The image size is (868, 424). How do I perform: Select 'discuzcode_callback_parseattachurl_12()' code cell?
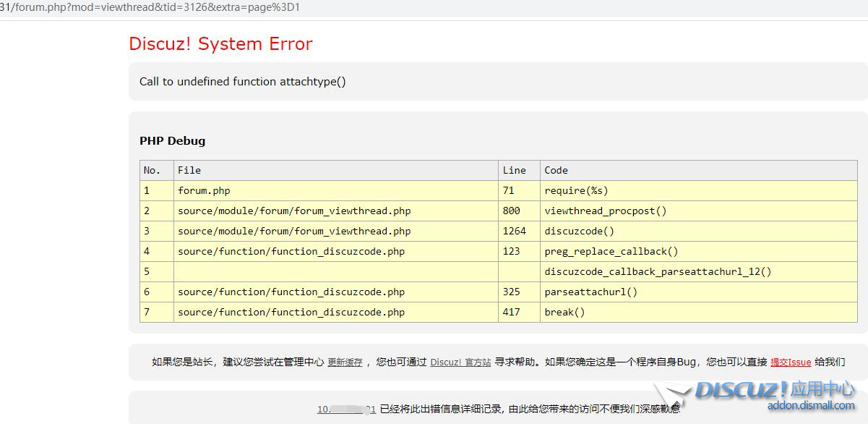[699, 272]
